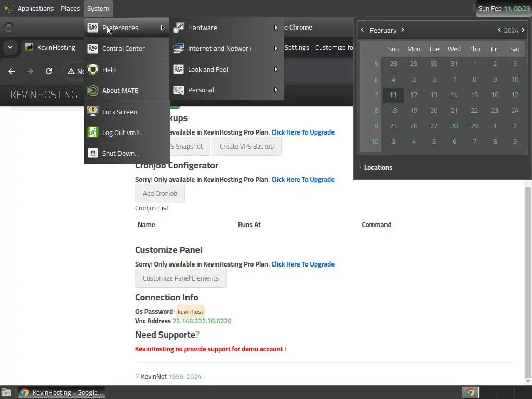
Task: Go to previous year before 2024
Action: click(499, 30)
